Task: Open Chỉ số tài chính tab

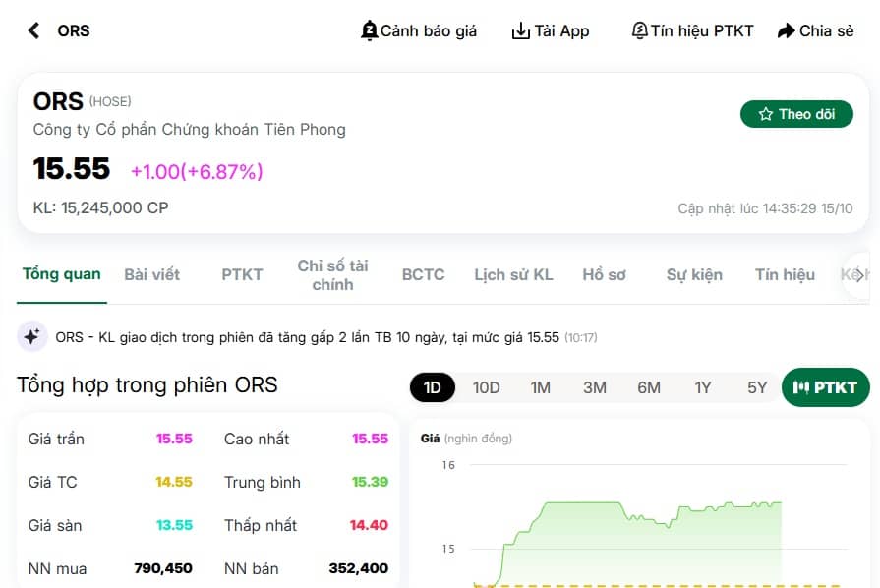Action: pyautogui.click(x=332, y=275)
